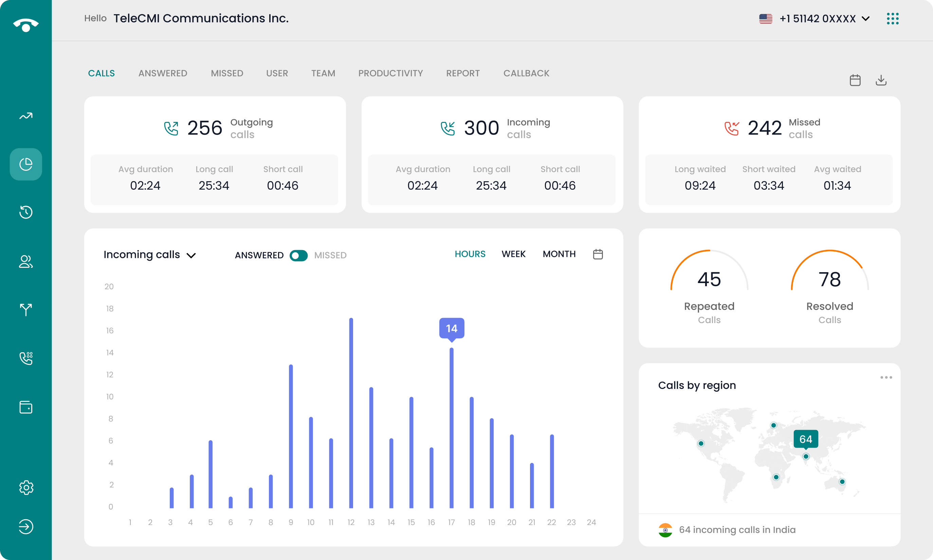Click the Africa map dot

coord(776,477)
